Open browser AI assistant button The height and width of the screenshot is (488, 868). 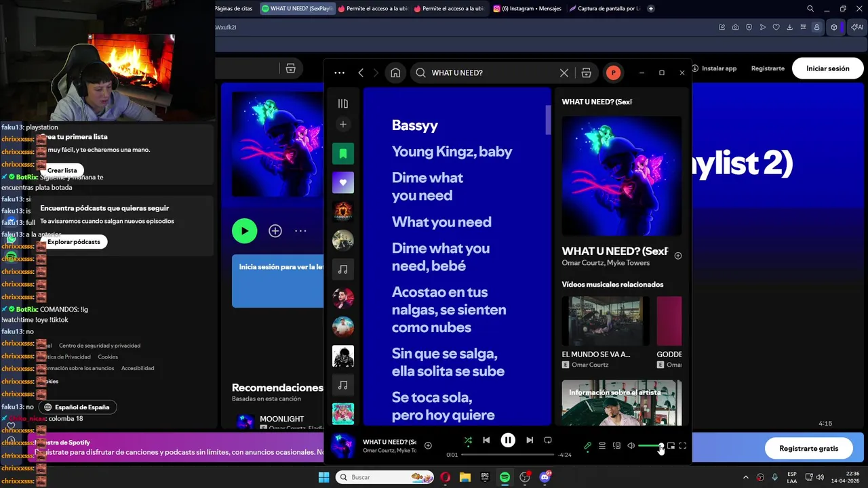coord(857,27)
